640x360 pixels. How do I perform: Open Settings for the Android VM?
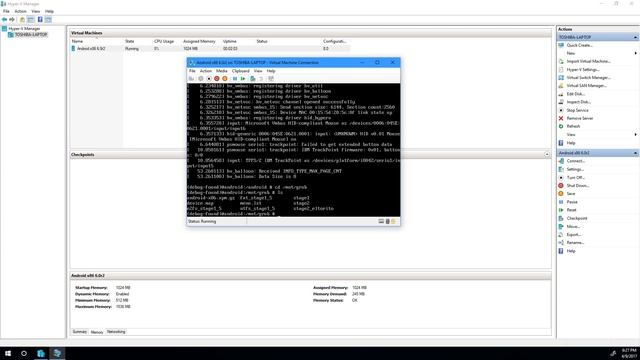click(x=575, y=169)
